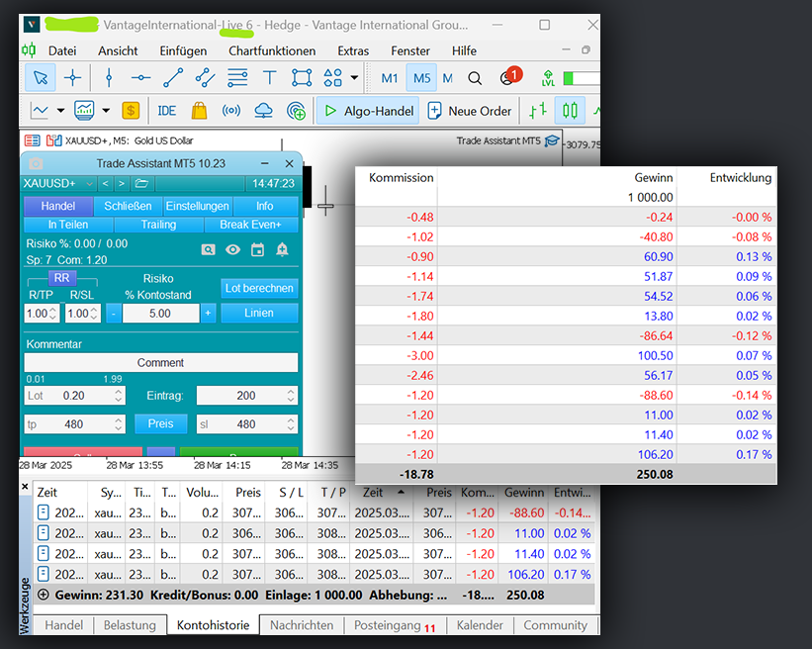Open chat notifications with red badge
Image resolution: width=812 pixels, height=649 pixels.
click(509, 76)
